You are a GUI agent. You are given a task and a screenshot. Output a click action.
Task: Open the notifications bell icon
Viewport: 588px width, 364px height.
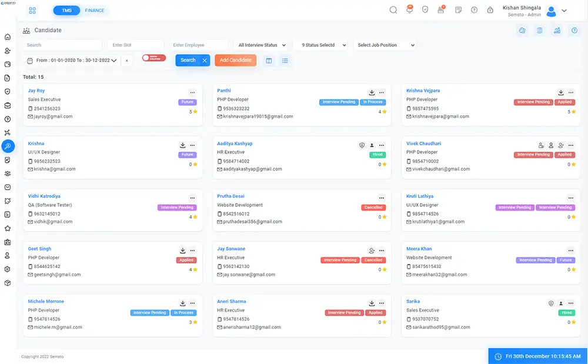pos(409,10)
